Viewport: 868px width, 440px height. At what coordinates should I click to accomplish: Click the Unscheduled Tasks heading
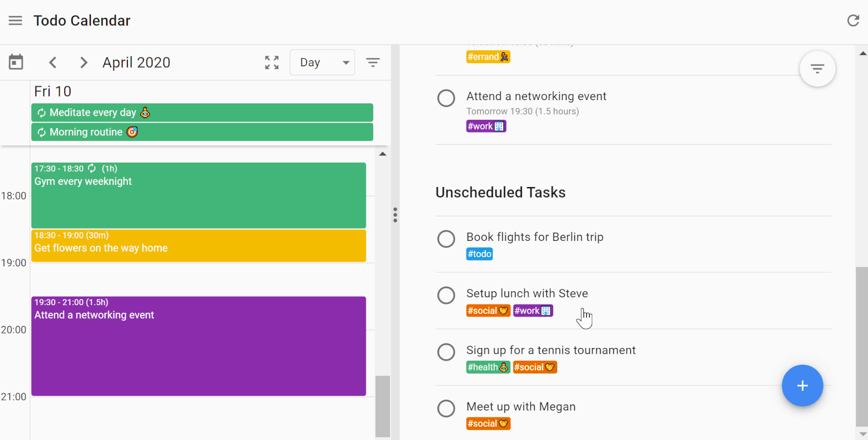click(501, 193)
